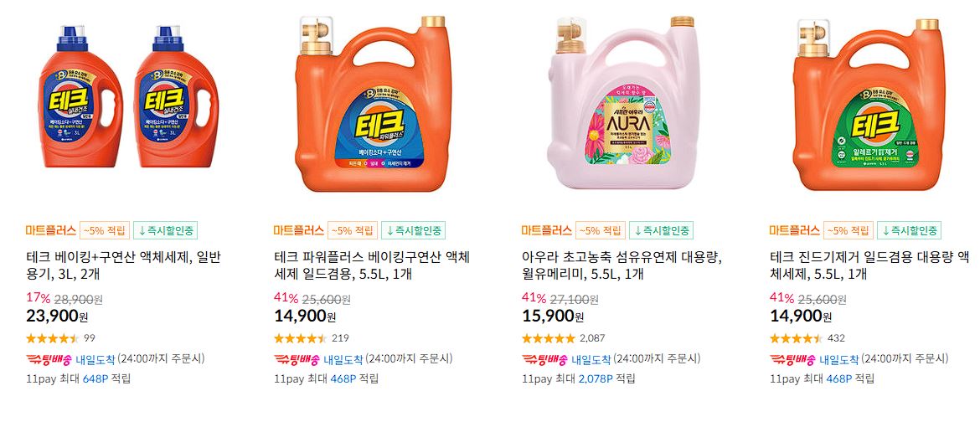Viewport: 980px width, 422px height.
Task: Click the star rating with 2,087 reviews
Action: (548, 338)
